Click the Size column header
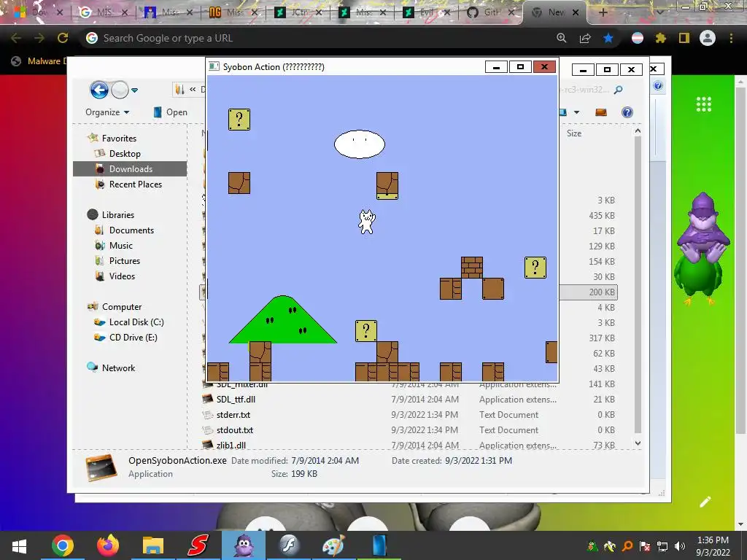This screenshot has height=560, width=747. [574, 133]
